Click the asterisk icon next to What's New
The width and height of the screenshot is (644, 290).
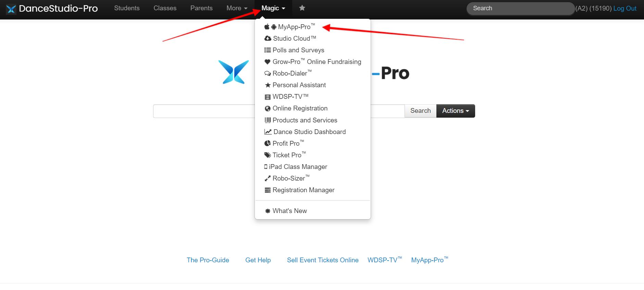pos(268,211)
